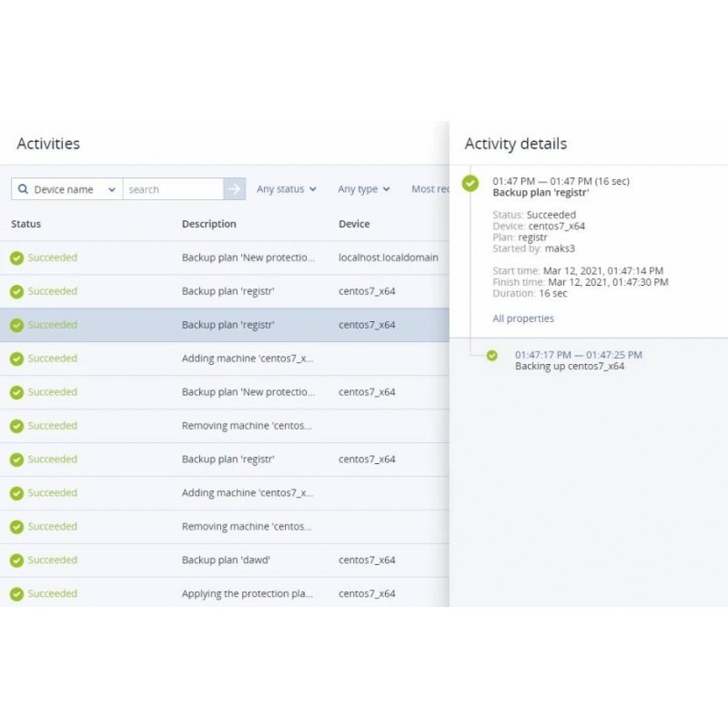Click success icon of highlighted 'registr' row
Viewport: 728px width, 728px height.
click(16, 325)
